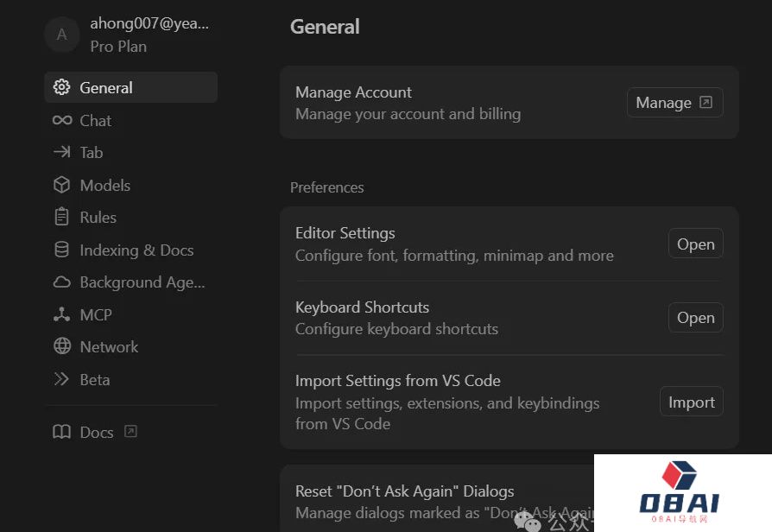Click the General gear icon

(x=61, y=87)
